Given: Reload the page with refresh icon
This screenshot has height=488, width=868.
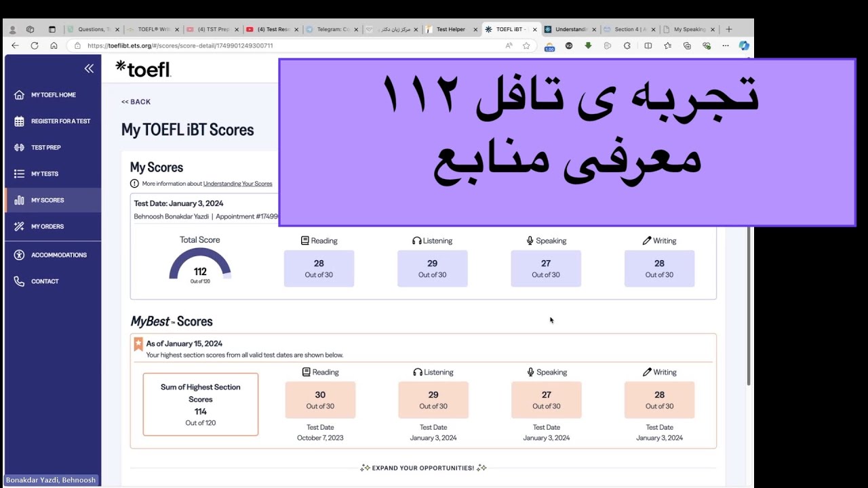Looking at the screenshot, I should (x=35, y=45).
